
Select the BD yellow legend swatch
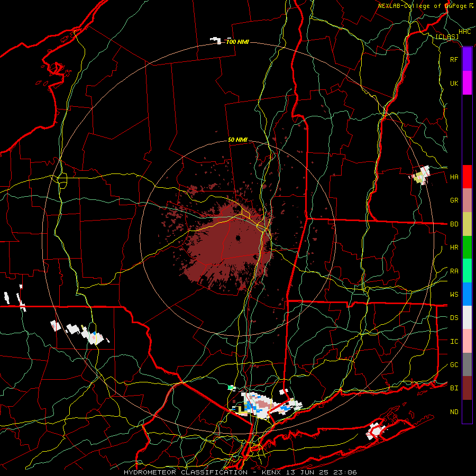467,224
